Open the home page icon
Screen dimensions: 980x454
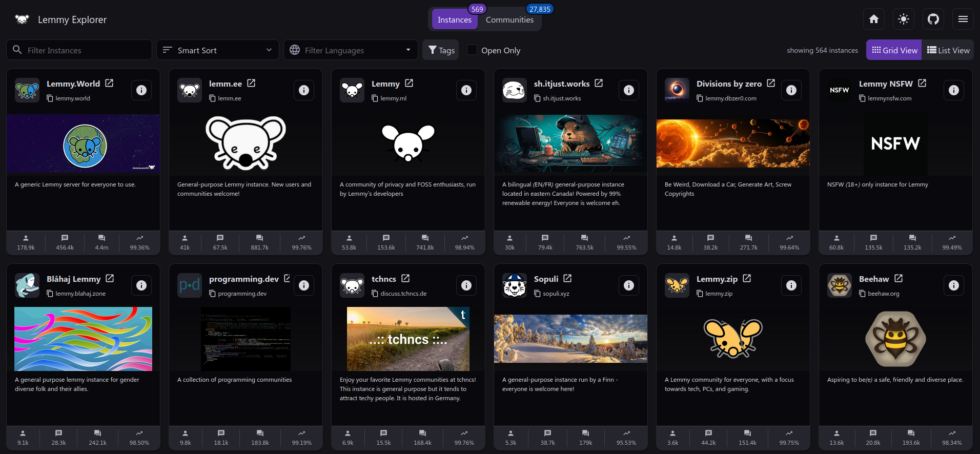tap(874, 19)
